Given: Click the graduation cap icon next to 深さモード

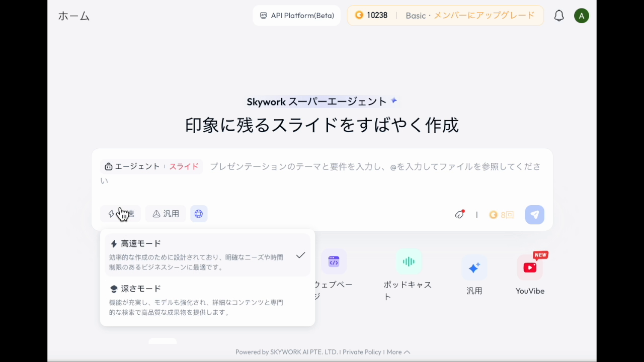Looking at the screenshot, I should pyautogui.click(x=114, y=289).
